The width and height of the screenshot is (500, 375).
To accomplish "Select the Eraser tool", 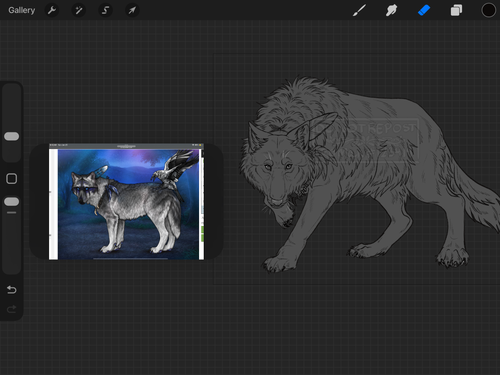I will (424, 10).
